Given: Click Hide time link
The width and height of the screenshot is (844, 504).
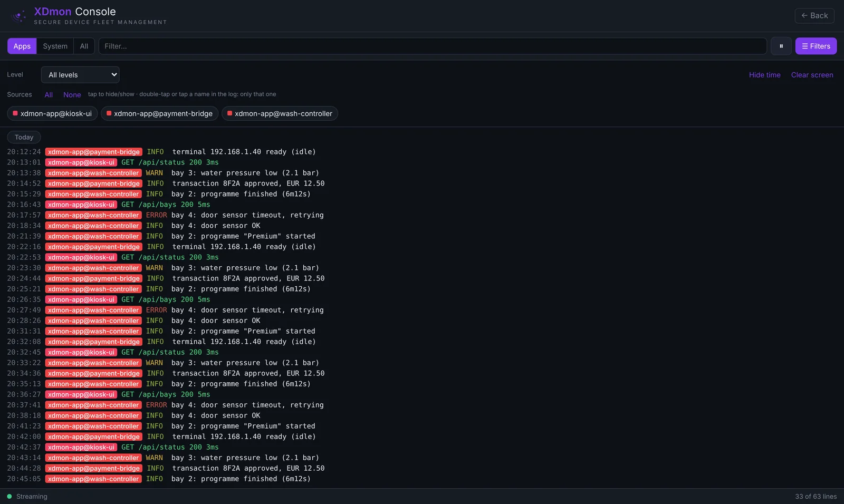Looking at the screenshot, I should coord(764,75).
